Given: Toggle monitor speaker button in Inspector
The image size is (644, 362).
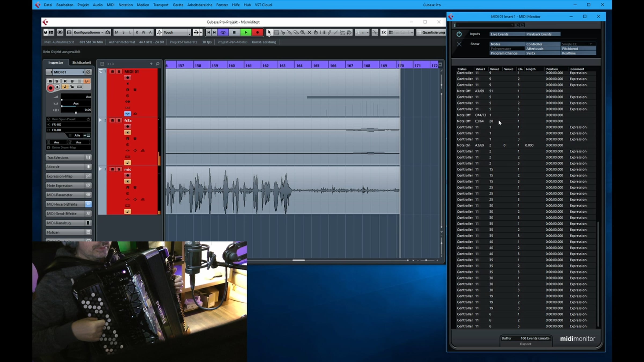Looking at the screenshot, I should (57, 87).
